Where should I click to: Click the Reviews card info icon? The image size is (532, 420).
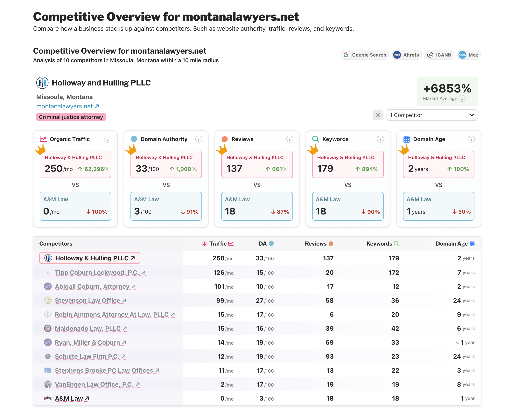point(289,139)
